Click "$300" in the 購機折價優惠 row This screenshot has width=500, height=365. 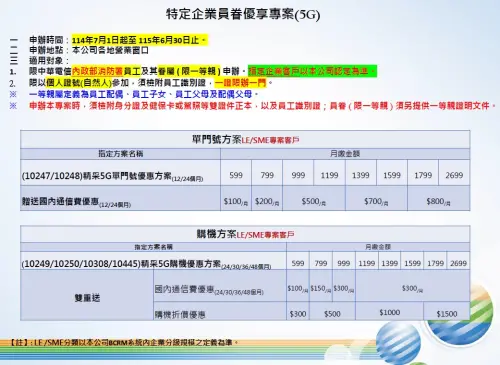[298, 314]
